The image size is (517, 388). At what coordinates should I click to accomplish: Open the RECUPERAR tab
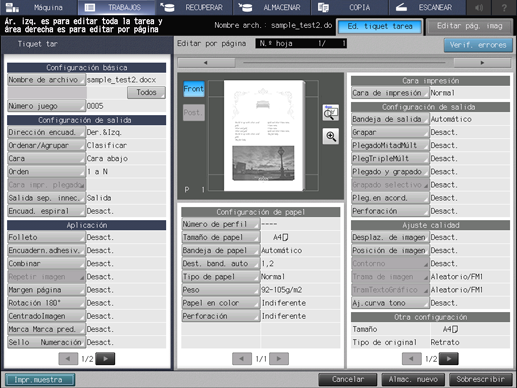point(194,7)
